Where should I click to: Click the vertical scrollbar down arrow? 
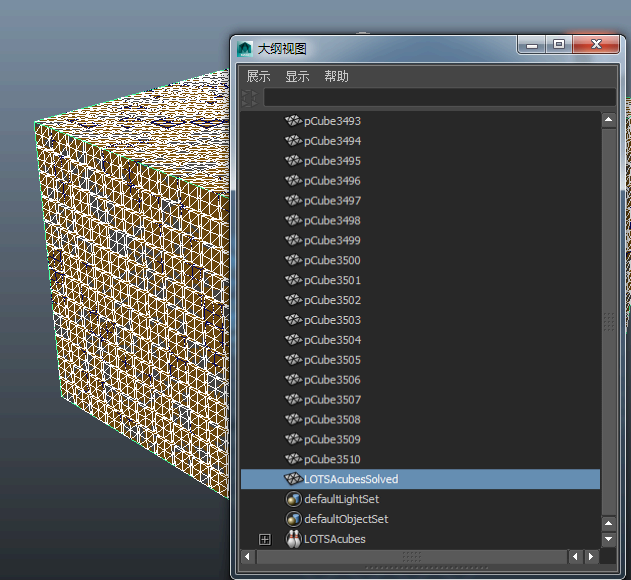click(x=608, y=539)
